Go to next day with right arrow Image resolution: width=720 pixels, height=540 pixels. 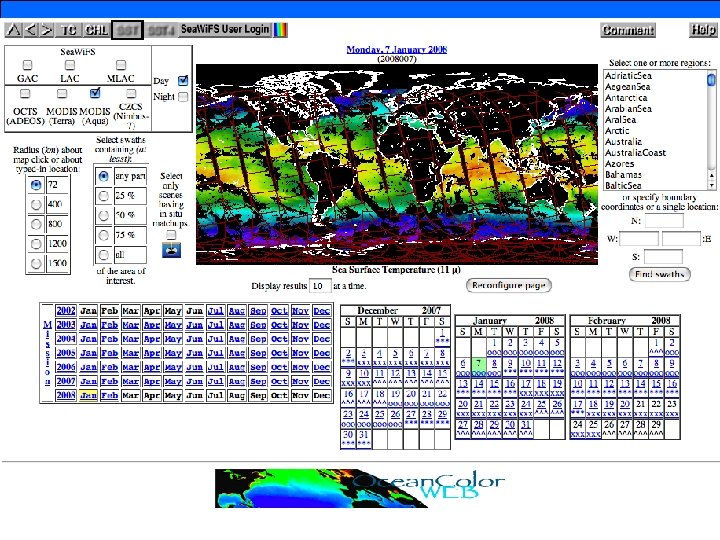[x=48, y=30]
